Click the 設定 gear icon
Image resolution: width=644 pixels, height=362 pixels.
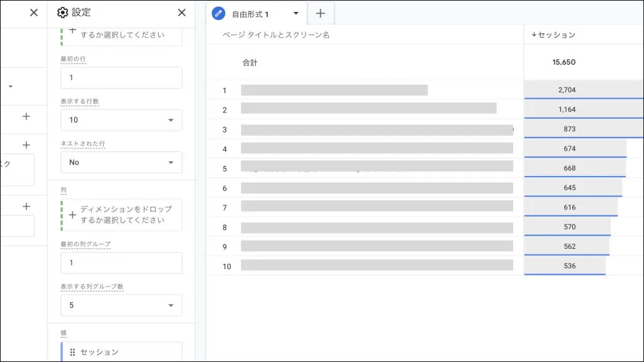pos(62,13)
